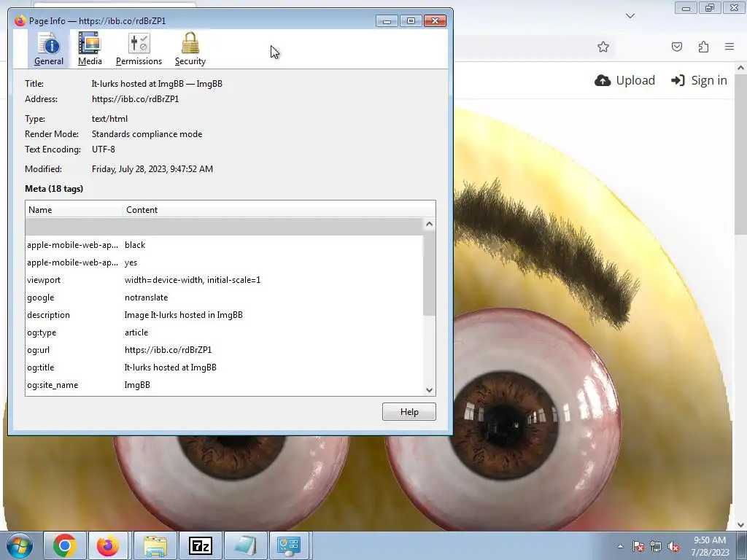Open Extensions puzzle icon in Firefox
The width and height of the screenshot is (747, 560).
click(703, 47)
